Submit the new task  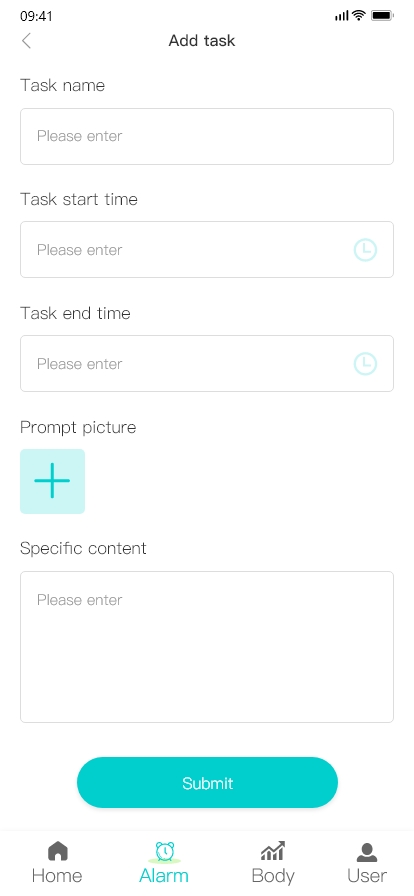click(208, 782)
